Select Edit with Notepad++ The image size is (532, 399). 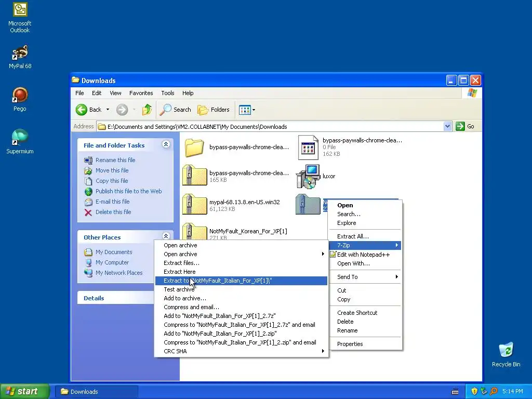(x=365, y=255)
